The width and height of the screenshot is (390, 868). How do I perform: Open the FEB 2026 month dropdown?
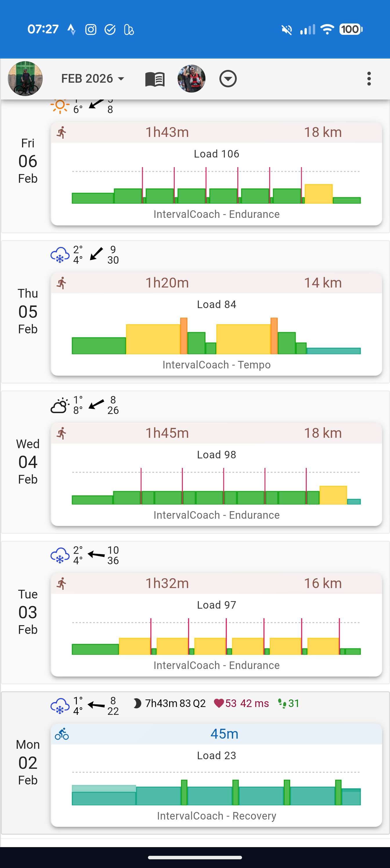click(x=93, y=79)
